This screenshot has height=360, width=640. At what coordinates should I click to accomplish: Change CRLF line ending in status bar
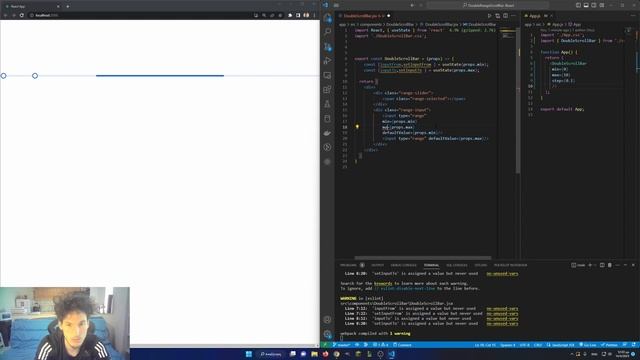538,345
